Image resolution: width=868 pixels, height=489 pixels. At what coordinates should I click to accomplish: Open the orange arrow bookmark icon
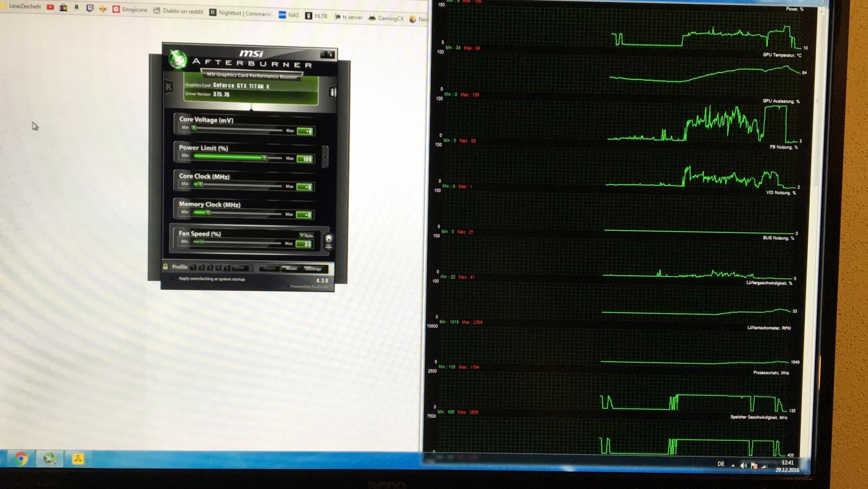103,9
